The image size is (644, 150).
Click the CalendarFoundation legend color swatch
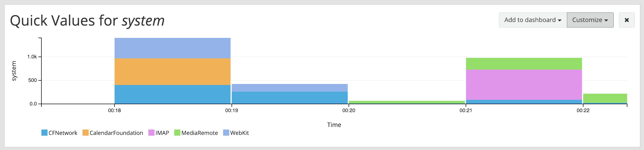(x=85, y=133)
